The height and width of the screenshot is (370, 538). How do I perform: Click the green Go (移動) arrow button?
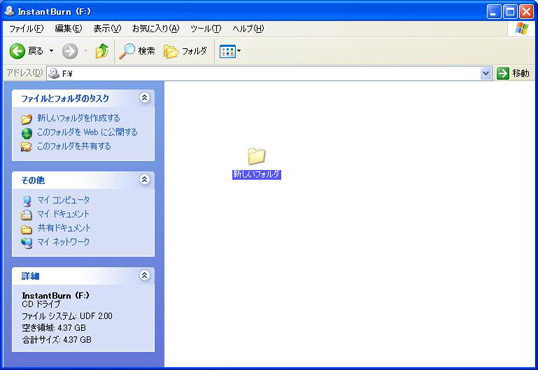(503, 73)
